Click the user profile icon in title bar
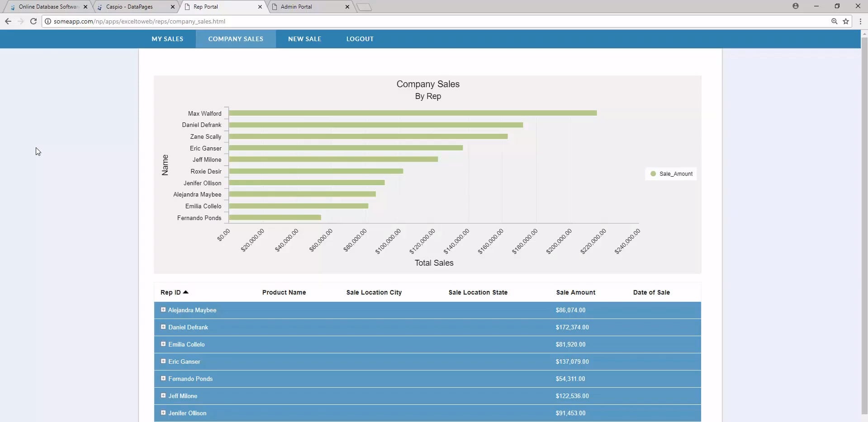Screen dimensions: 868x422 coord(795,6)
